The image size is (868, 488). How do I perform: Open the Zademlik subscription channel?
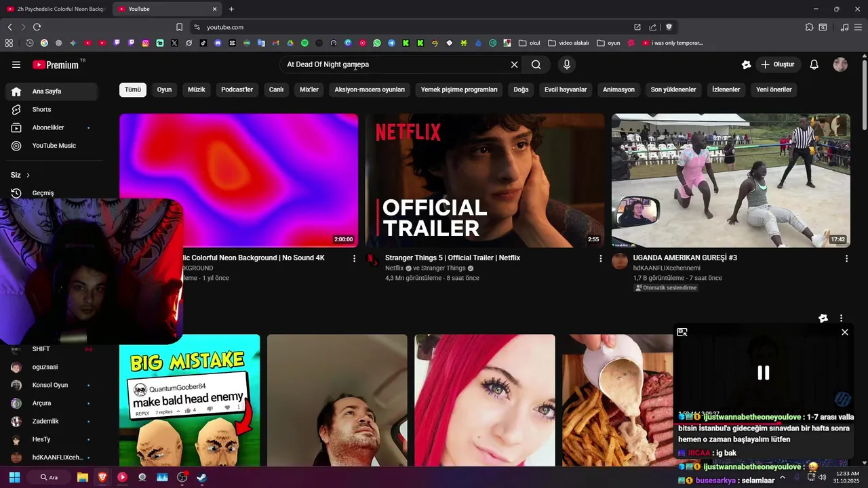(x=52, y=421)
